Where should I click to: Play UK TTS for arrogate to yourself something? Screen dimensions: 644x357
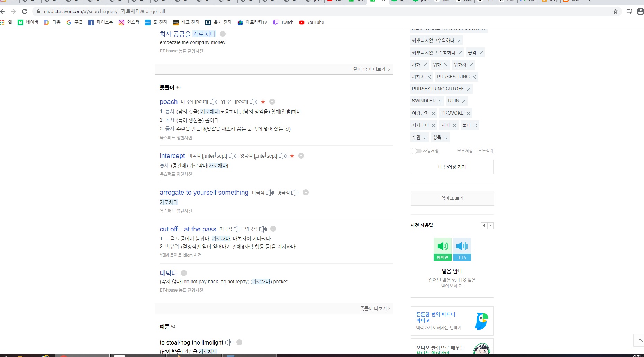295,193
